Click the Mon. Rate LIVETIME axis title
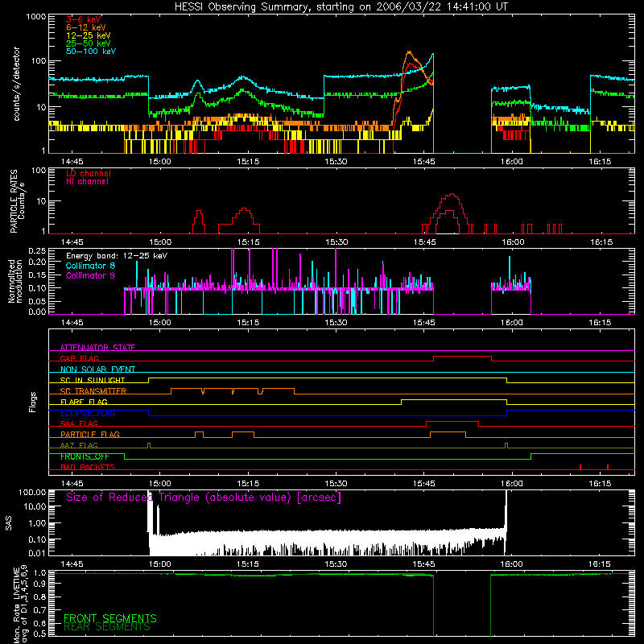The width and height of the screenshot is (644, 644). pos(19,604)
